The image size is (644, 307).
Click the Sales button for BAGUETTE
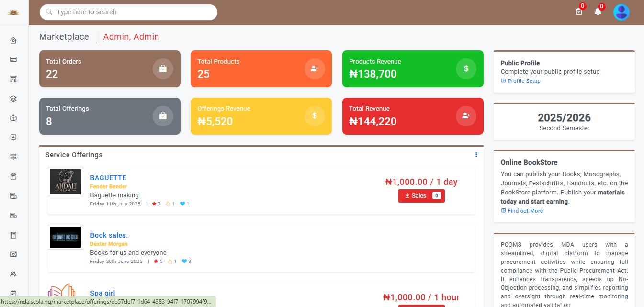[x=421, y=196]
